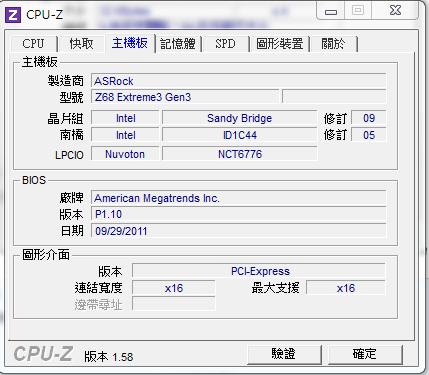Click the 驗證 button
Image resolution: width=429 pixels, height=375 pixels.
pos(284,354)
